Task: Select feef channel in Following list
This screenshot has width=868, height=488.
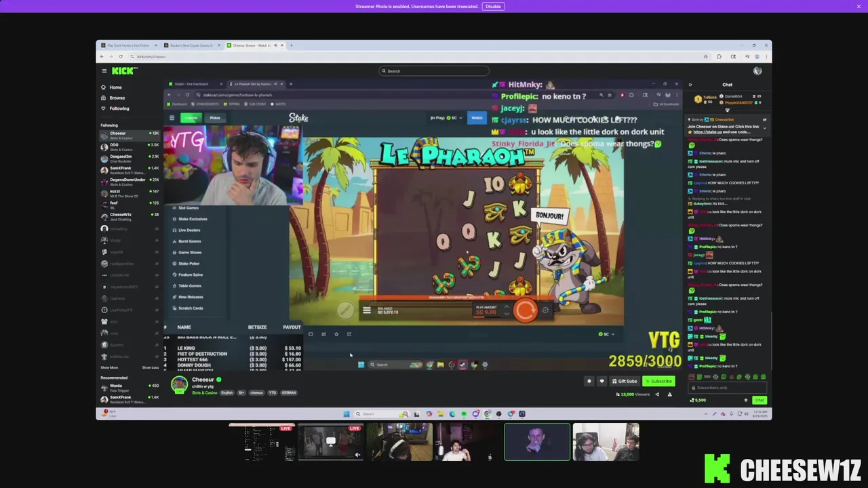Action: [129, 204]
